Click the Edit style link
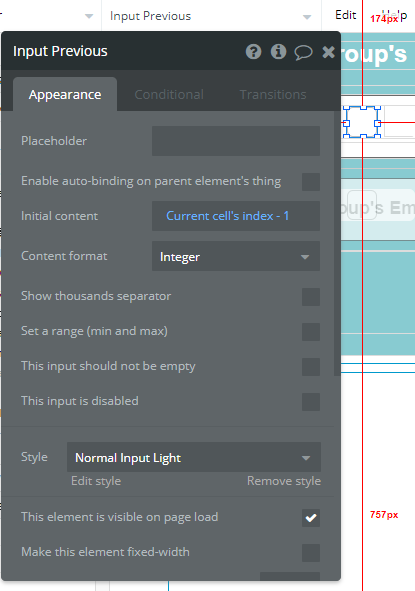 96,481
